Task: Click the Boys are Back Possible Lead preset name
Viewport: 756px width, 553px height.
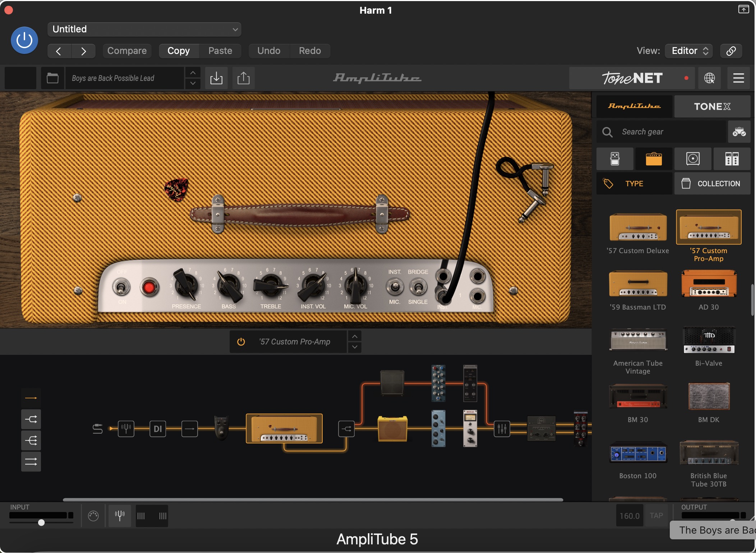Action: pyautogui.click(x=124, y=78)
